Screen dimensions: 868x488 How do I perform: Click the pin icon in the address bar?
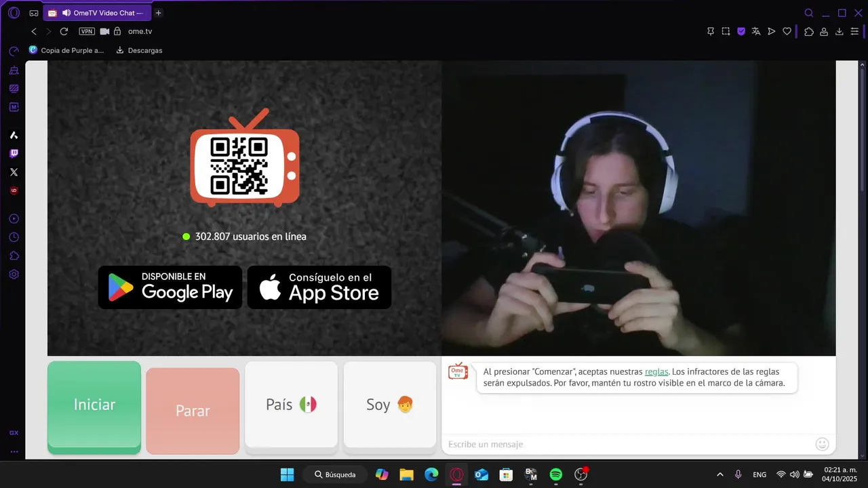pos(711,31)
